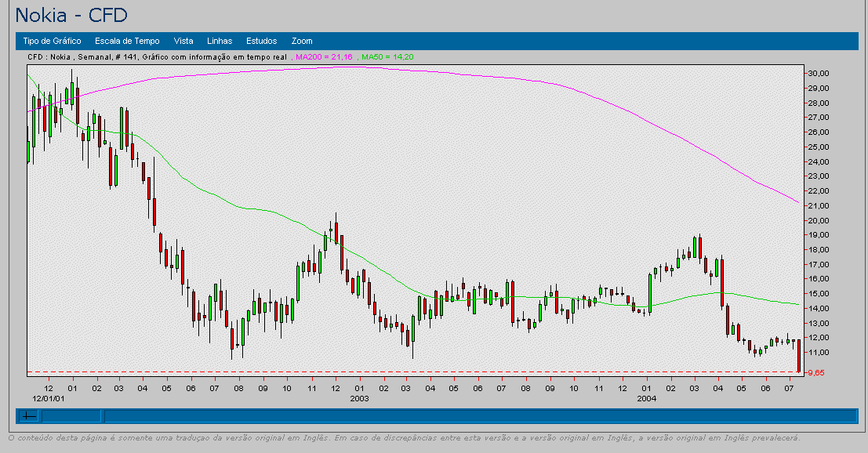
Task: Open the Estudos menu
Action: (x=261, y=41)
